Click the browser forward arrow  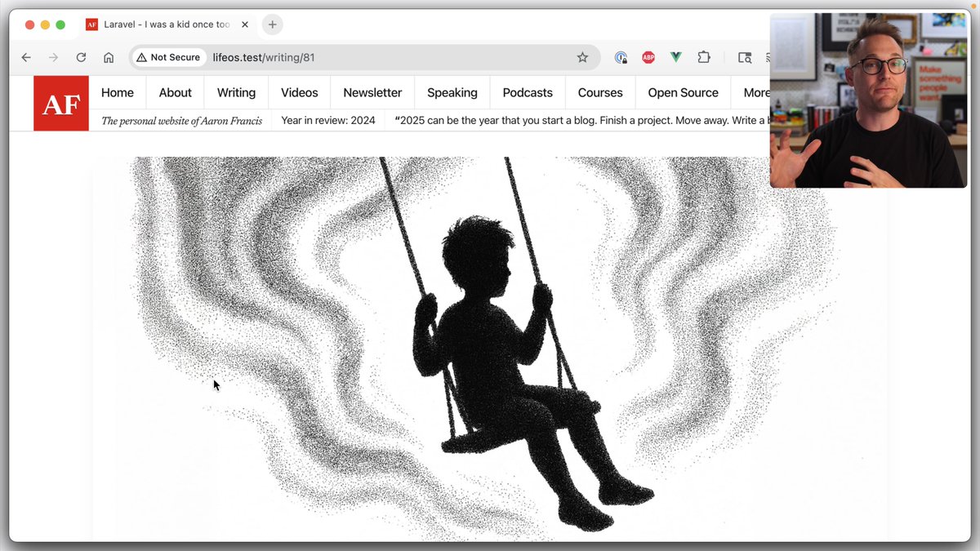(x=53, y=57)
